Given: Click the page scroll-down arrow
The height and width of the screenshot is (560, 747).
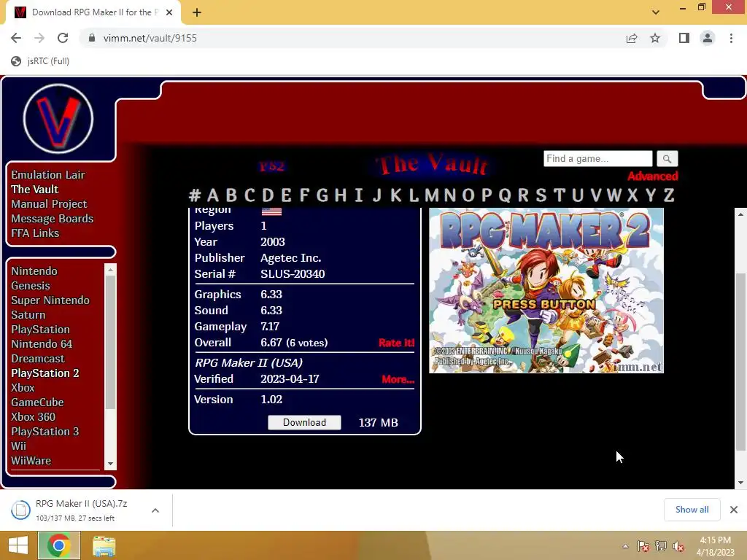Looking at the screenshot, I should pos(740,483).
